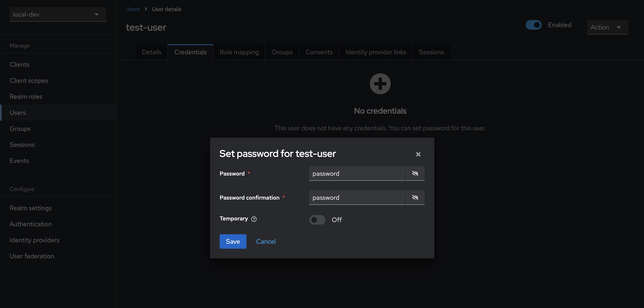Turn on the Temporary password toggle

click(317, 220)
